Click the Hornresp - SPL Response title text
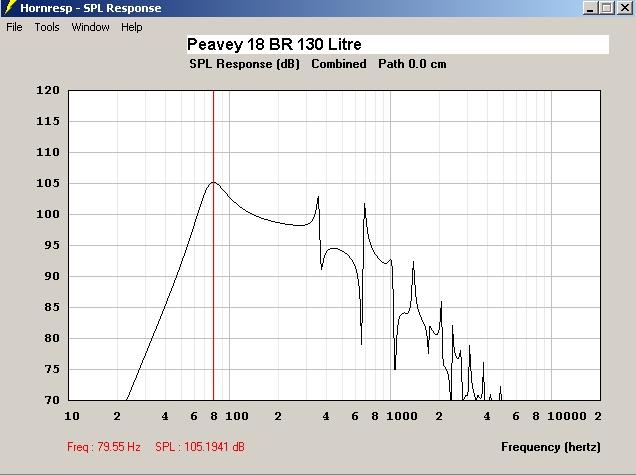The image size is (636, 475). coord(91,8)
